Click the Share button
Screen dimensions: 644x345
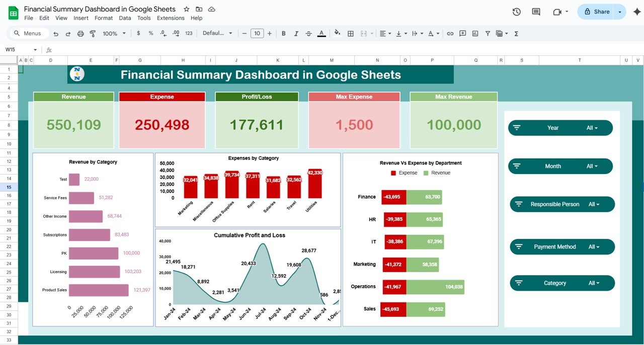(x=596, y=12)
